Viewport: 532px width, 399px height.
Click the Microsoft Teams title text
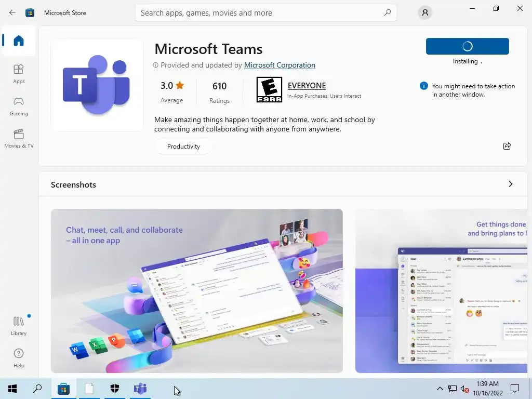pos(208,49)
